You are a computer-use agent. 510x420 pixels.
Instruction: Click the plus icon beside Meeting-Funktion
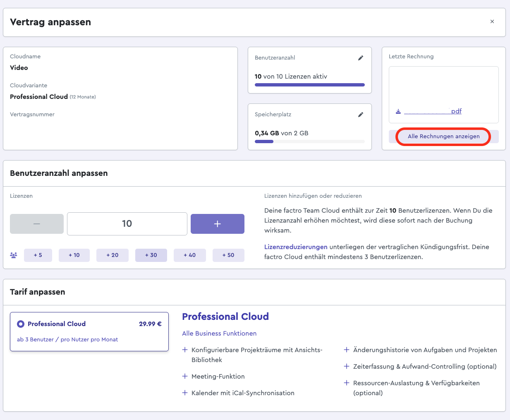(x=185, y=376)
